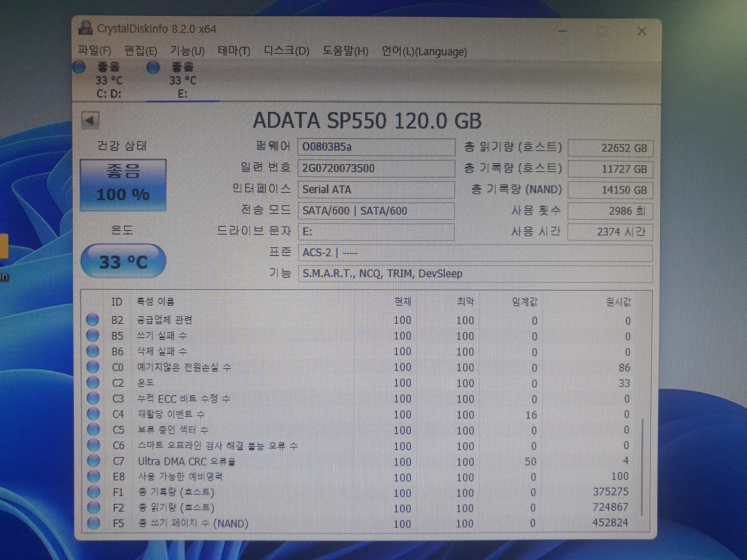The height and width of the screenshot is (560, 747).
Task: Select the 쓰기 실패 수 attribute name
Action: 162,336
